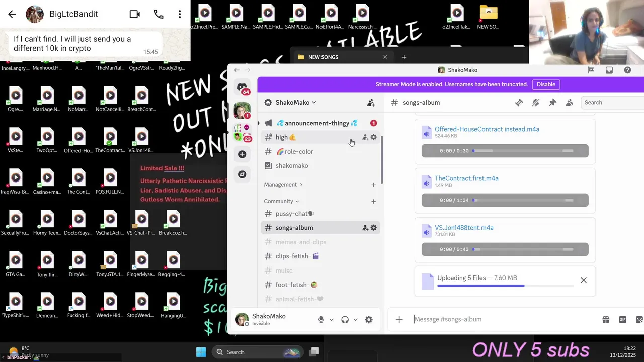Open the server folder with 23 badge
This screenshot has width=644, height=362.
[243, 132]
